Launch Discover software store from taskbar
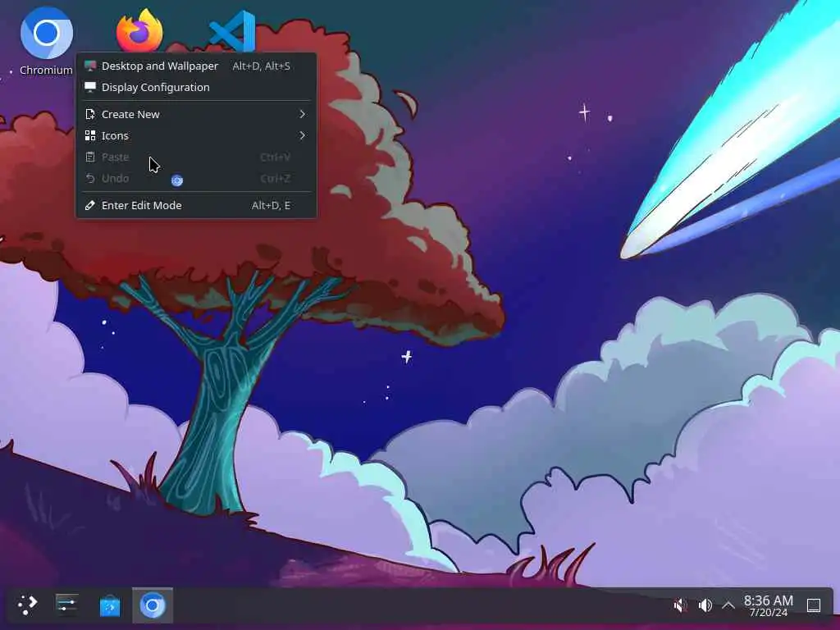Image resolution: width=840 pixels, height=630 pixels. point(110,605)
